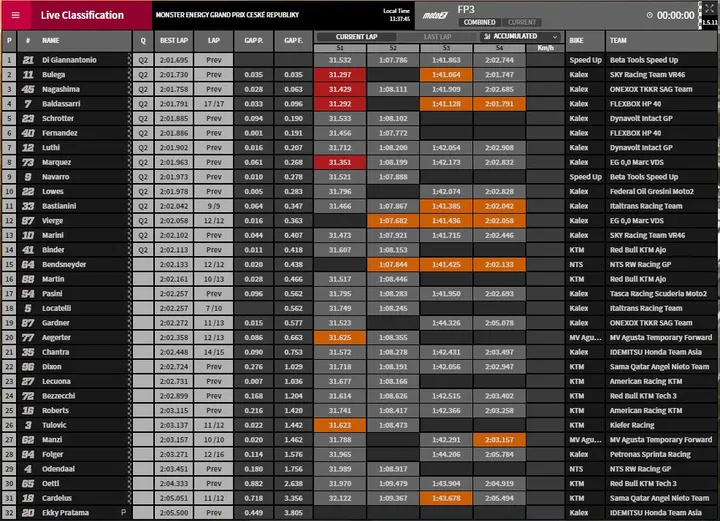720x521 pixels.
Task: Click the S3 sector column header
Action: coord(446,48)
